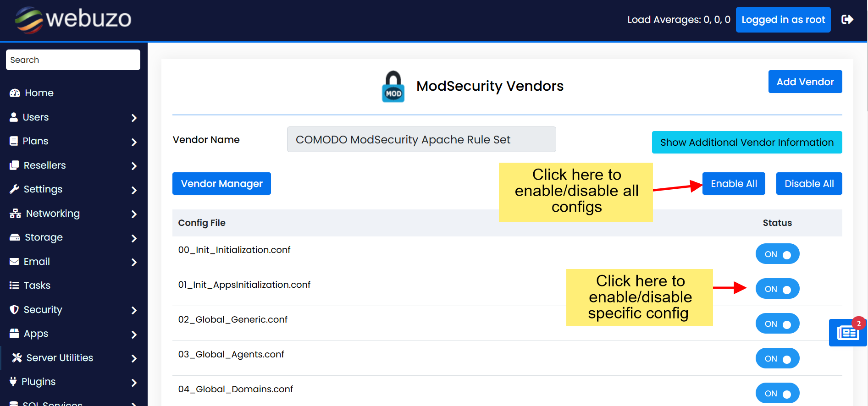
Task: Click the Vendor Name text field
Action: pos(421,139)
